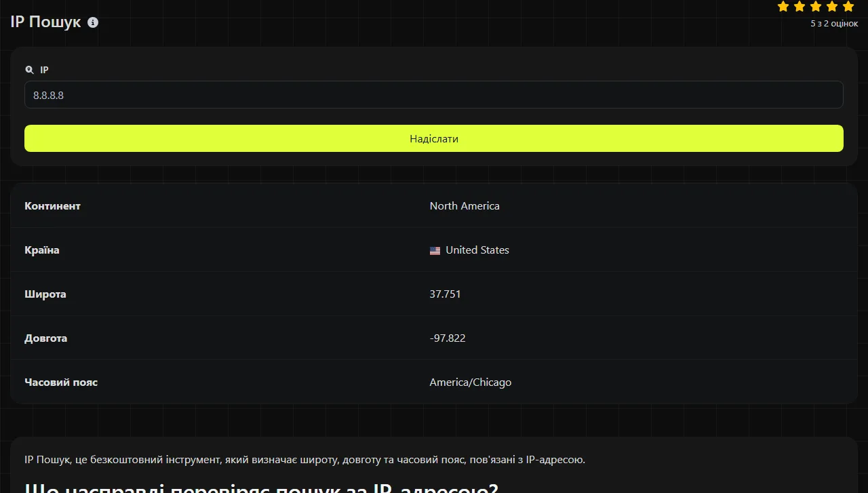
Task: Select the latitude value 37.751
Action: [x=446, y=294]
